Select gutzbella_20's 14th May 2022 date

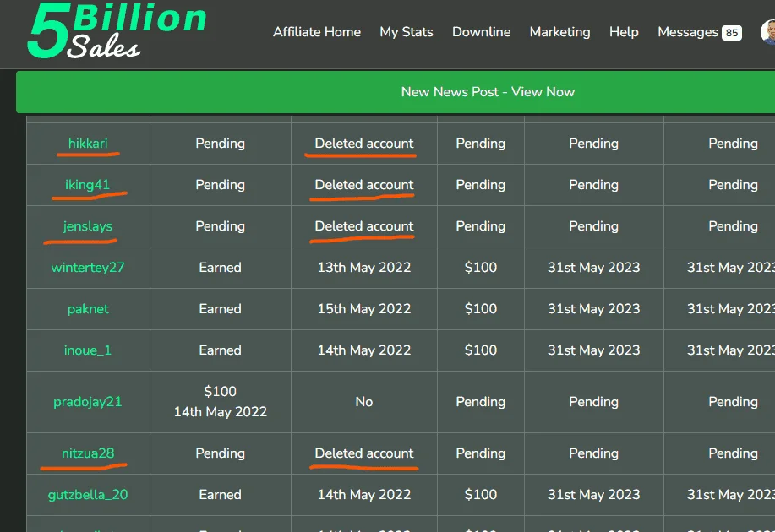click(364, 495)
